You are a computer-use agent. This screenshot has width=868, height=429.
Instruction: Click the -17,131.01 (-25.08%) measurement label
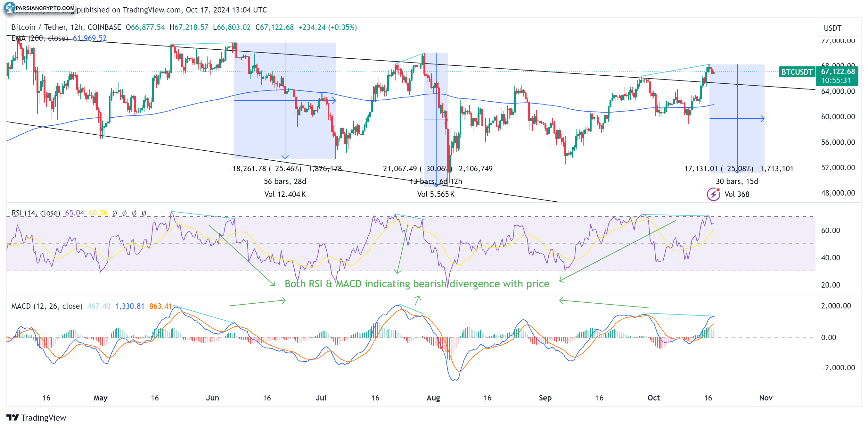(x=737, y=169)
